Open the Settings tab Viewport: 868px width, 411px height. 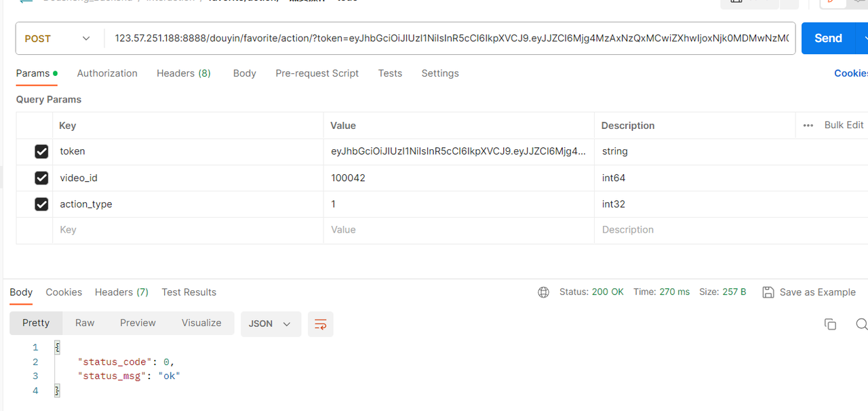pos(440,73)
